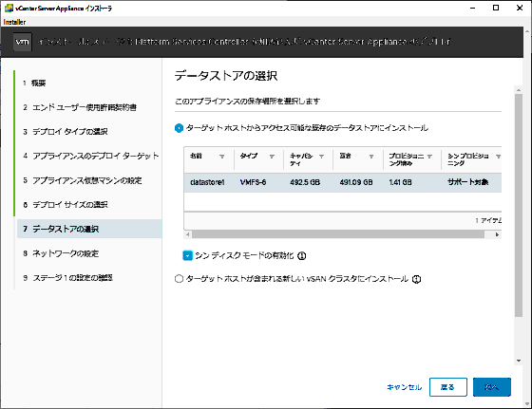Click the page scroll up arrow
The height and width of the screenshot is (409, 532).
coord(519,90)
